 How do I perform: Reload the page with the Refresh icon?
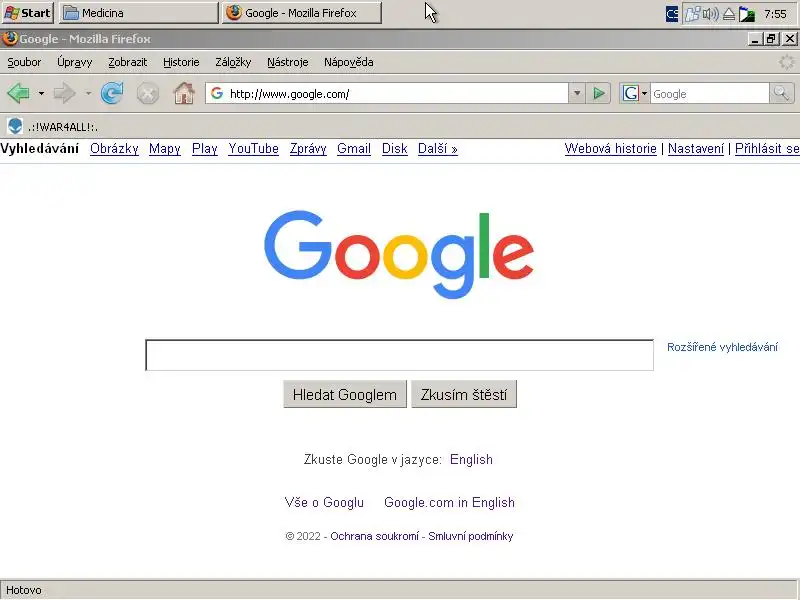tap(112, 93)
